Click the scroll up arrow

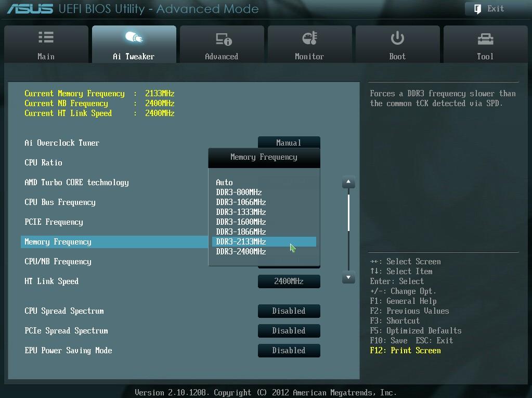[x=348, y=182]
